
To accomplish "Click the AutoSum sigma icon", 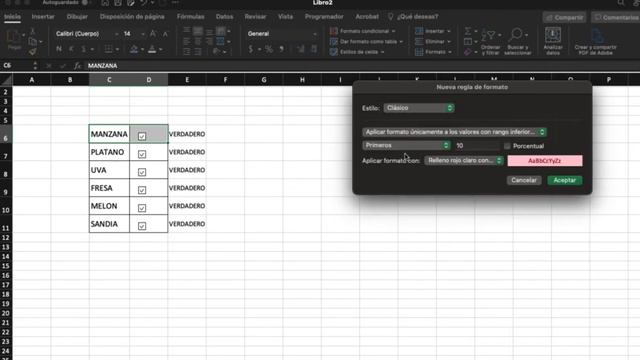I will point(468,31).
